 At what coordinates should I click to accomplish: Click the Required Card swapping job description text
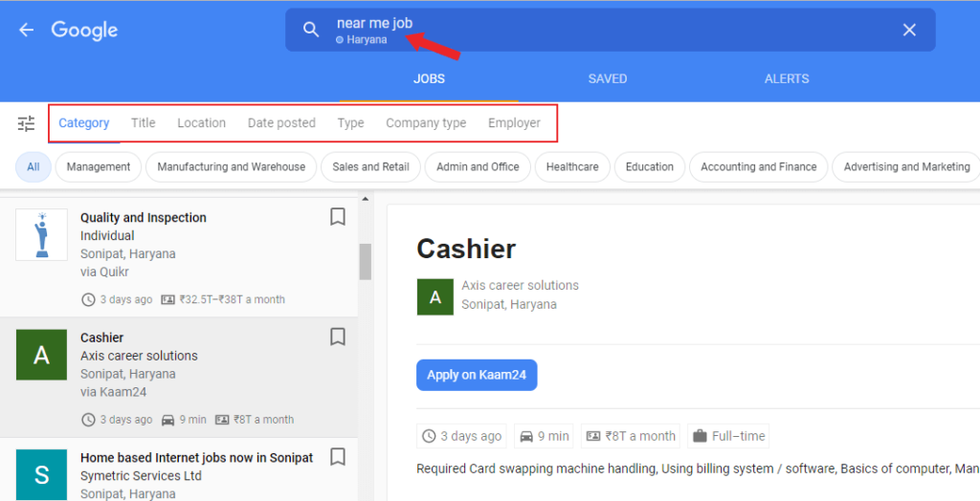tap(698, 468)
